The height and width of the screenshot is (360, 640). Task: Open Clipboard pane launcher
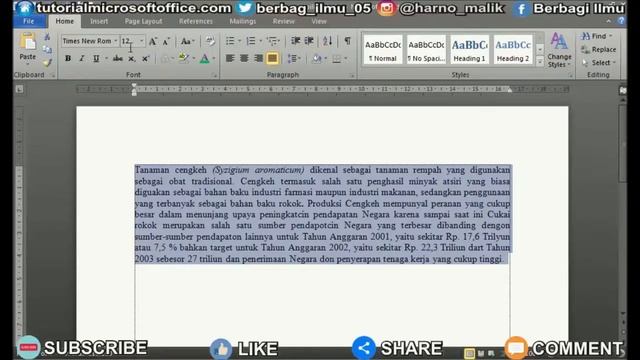(x=53, y=75)
